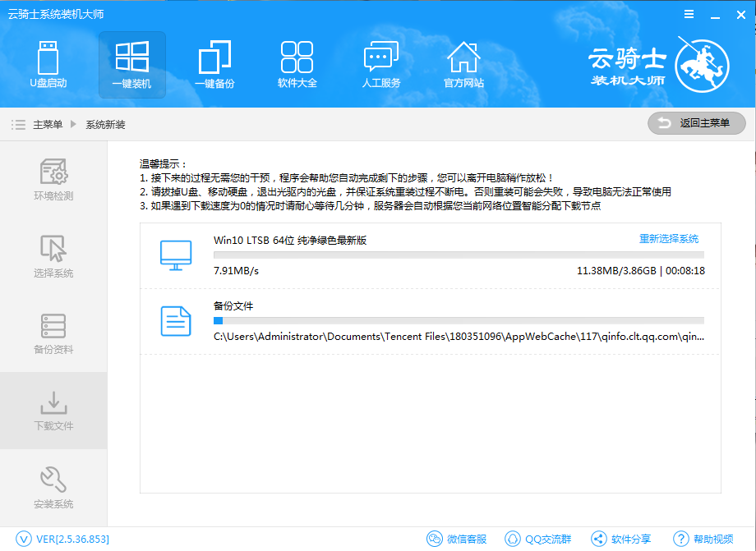This screenshot has height=551, width=756.
Task: Select the 选择系统 step
Action: pyautogui.click(x=53, y=256)
